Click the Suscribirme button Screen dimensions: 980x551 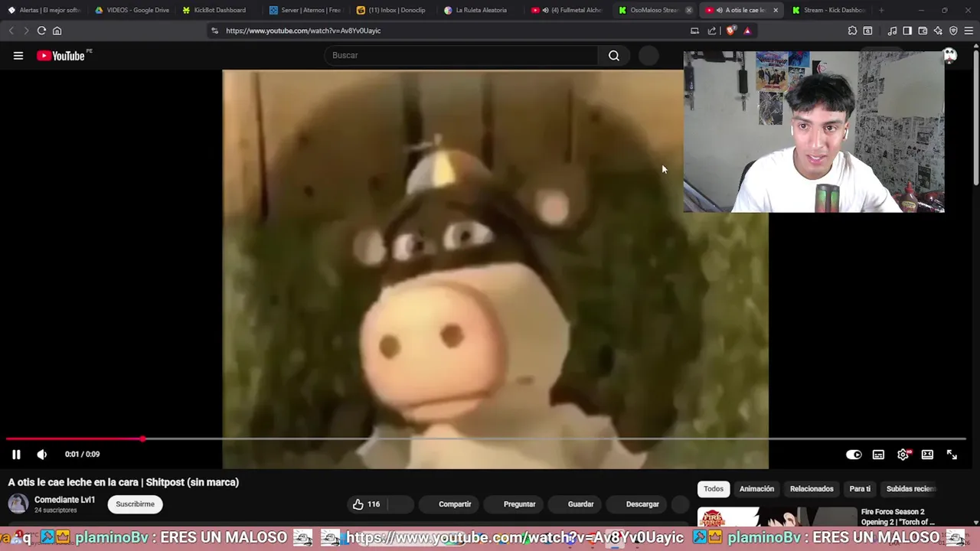click(x=135, y=504)
